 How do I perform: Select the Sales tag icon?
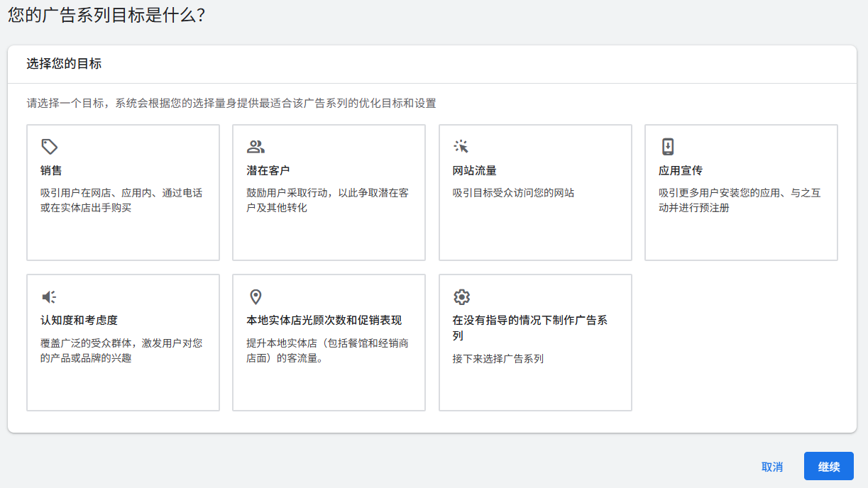(x=49, y=146)
